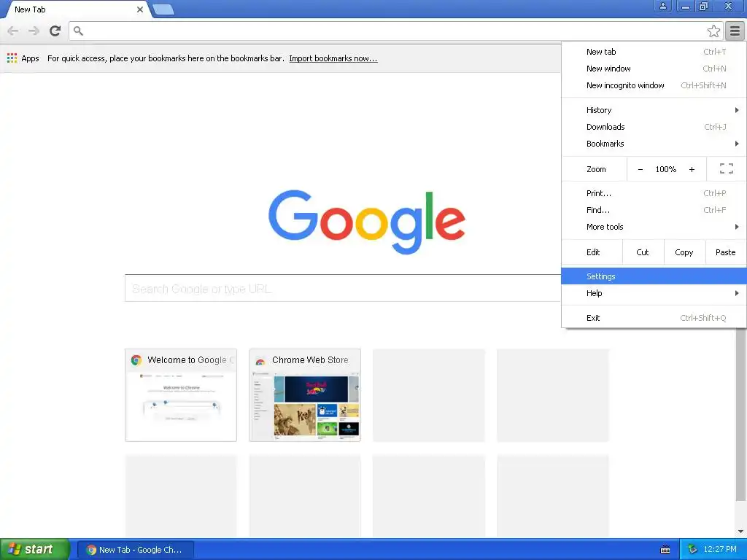
Task: Open Settings from the Chrome menu
Action: click(654, 276)
